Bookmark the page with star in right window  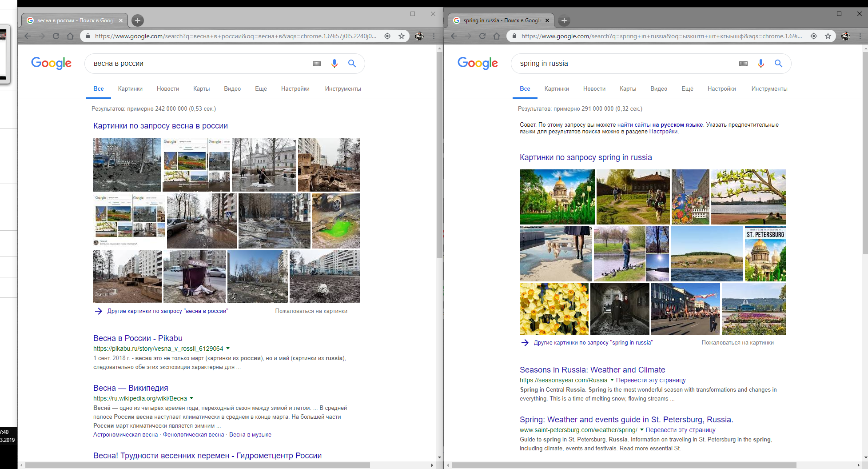coord(828,36)
